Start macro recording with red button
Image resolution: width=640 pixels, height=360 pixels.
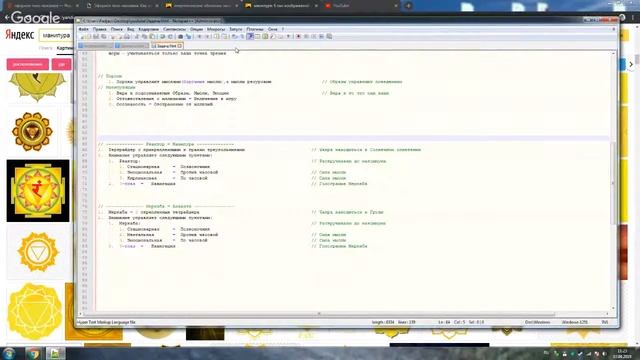(298, 37)
